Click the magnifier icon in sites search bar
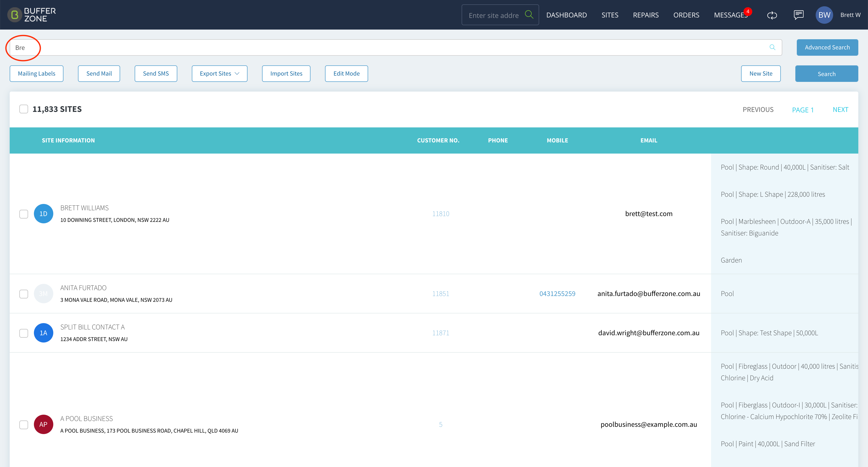 pos(772,47)
